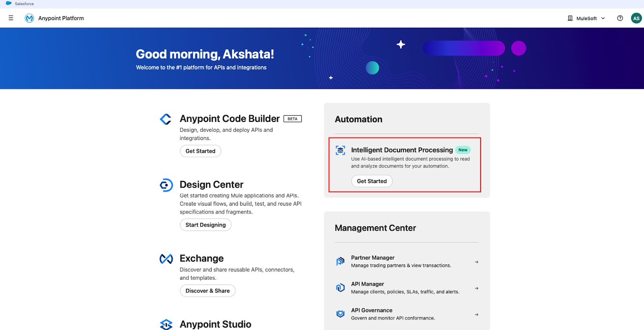
Task: Click the API Manager icon
Action: pos(341,288)
